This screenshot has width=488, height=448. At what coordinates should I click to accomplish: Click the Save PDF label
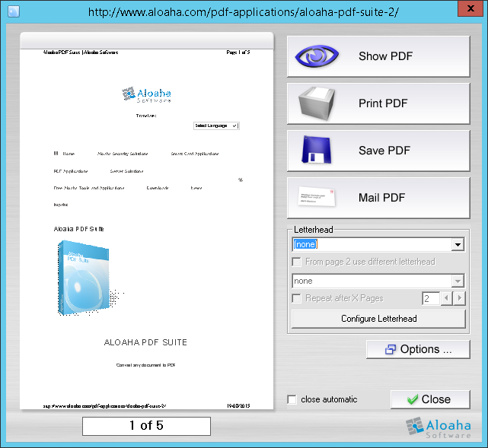[384, 151]
